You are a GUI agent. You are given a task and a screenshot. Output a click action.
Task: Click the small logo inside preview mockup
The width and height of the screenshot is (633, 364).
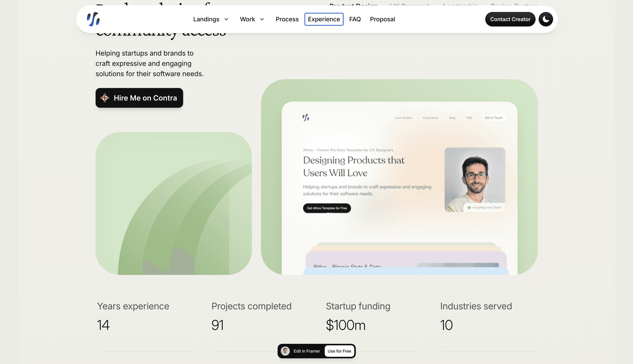click(306, 117)
